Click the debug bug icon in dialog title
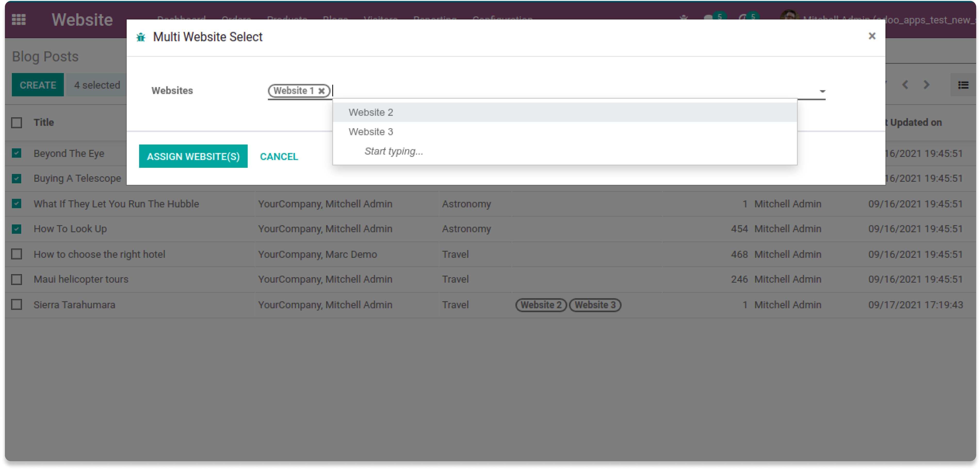The height and width of the screenshot is (469, 980). pos(141,37)
